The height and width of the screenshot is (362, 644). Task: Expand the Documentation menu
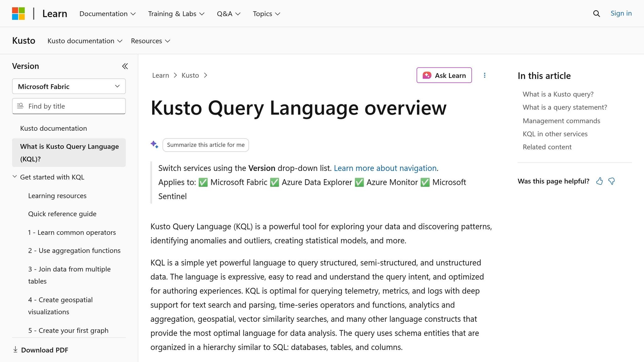108,14
